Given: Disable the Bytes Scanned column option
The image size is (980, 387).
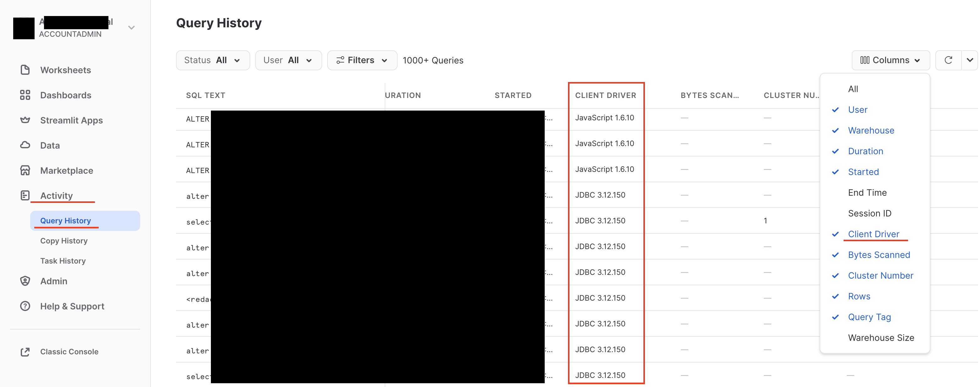Looking at the screenshot, I should tap(878, 255).
